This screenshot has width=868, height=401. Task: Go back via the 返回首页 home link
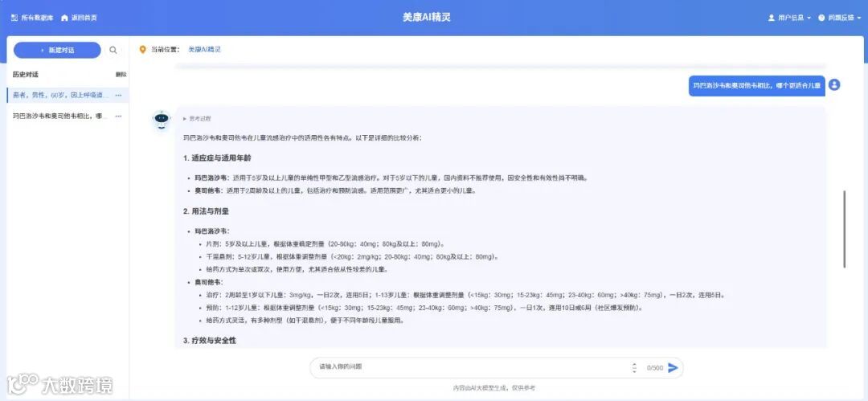[x=79, y=18]
